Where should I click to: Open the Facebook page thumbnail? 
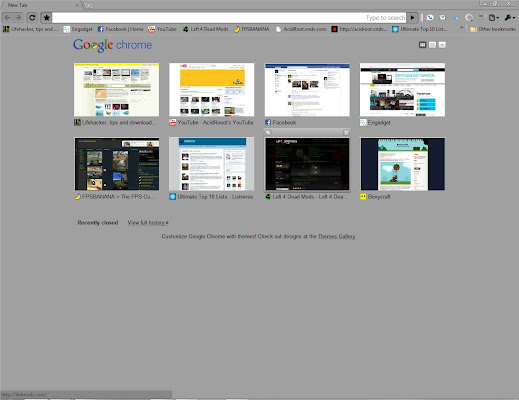click(307, 90)
